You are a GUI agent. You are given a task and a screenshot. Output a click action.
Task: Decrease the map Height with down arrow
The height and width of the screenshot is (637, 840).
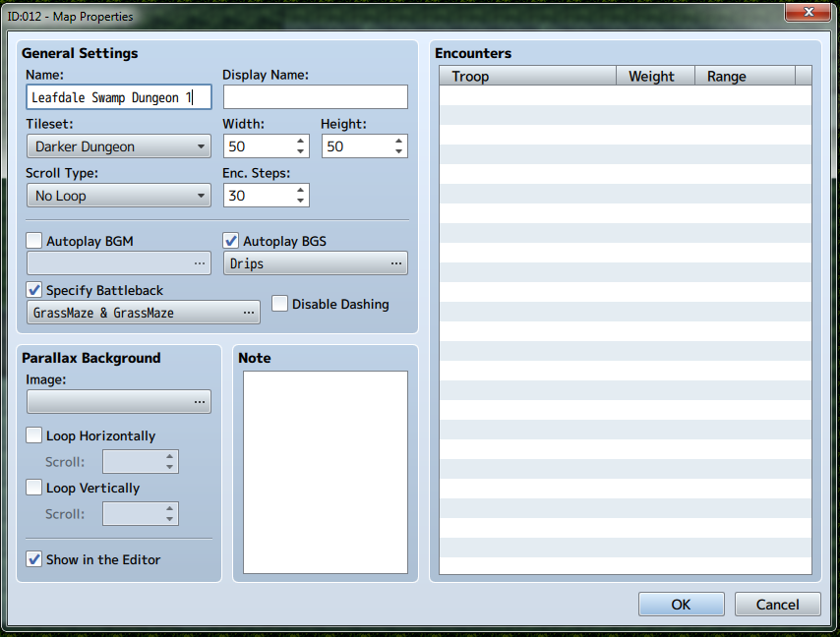tap(398, 151)
